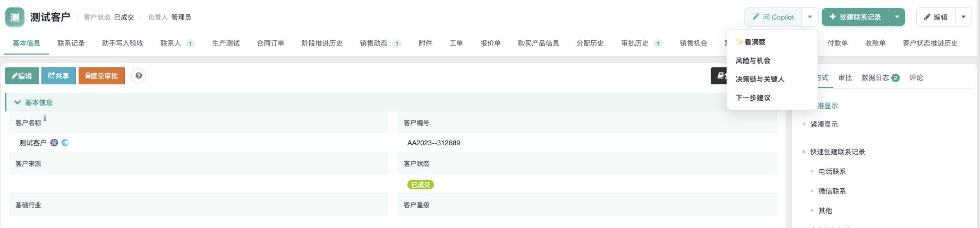Viewport: 980px width, 228px height.
Task: Open the 客户状态推进历史 tab
Action: point(930,43)
